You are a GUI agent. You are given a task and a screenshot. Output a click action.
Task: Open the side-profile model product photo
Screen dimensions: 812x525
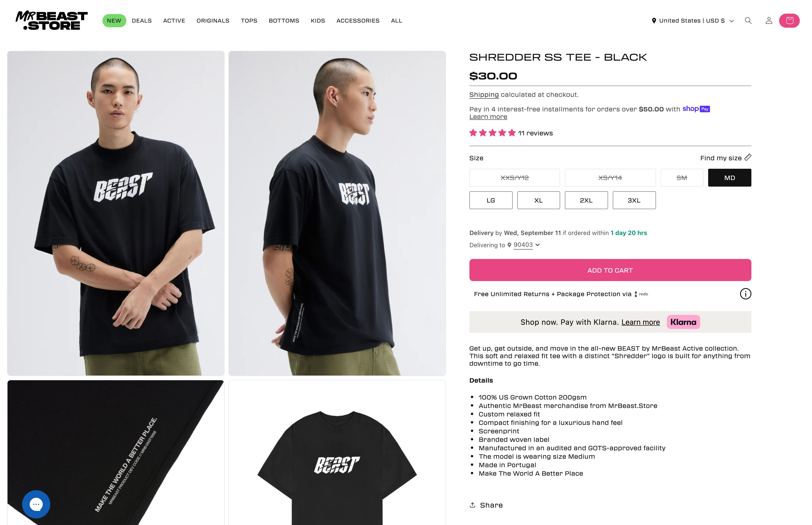coord(337,213)
